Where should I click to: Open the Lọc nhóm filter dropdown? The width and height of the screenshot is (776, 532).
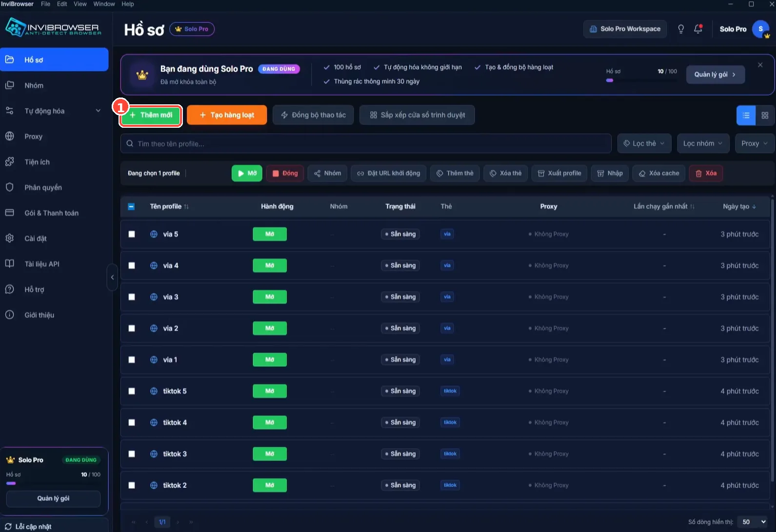coord(703,143)
